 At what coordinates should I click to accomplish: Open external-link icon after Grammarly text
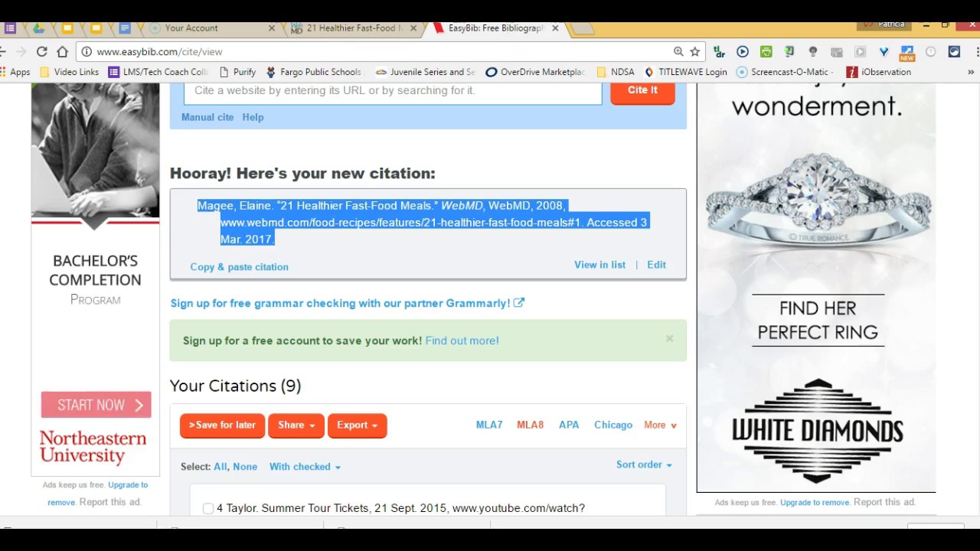pos(519,303)
